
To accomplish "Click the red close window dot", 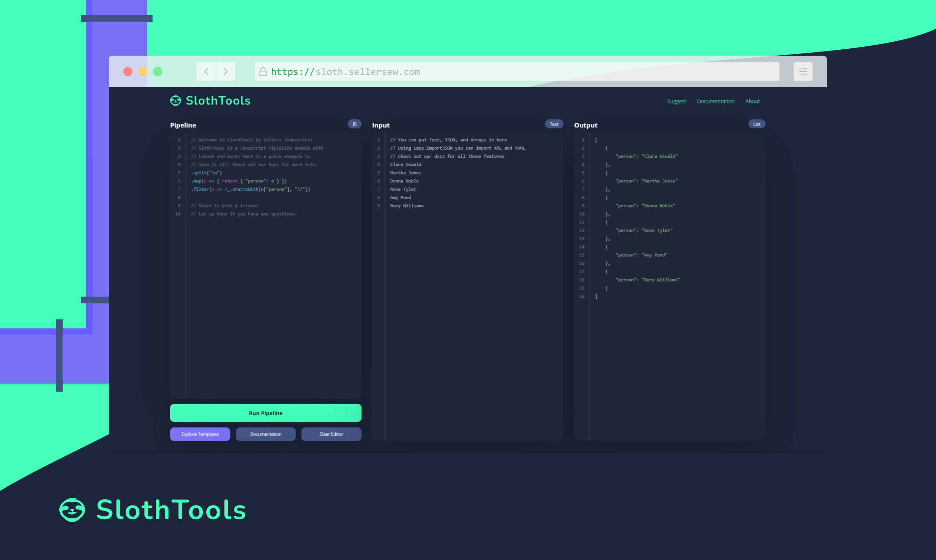I will (128, 71).
